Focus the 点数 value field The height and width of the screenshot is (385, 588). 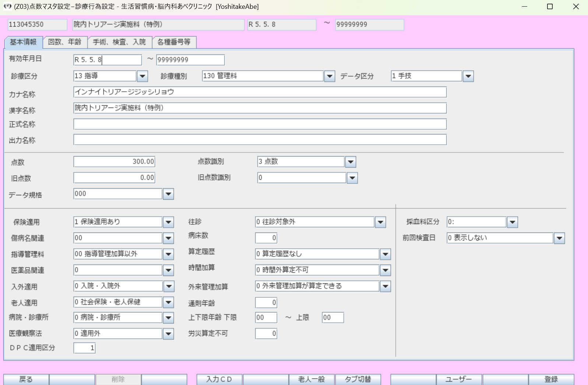[114, 162]
